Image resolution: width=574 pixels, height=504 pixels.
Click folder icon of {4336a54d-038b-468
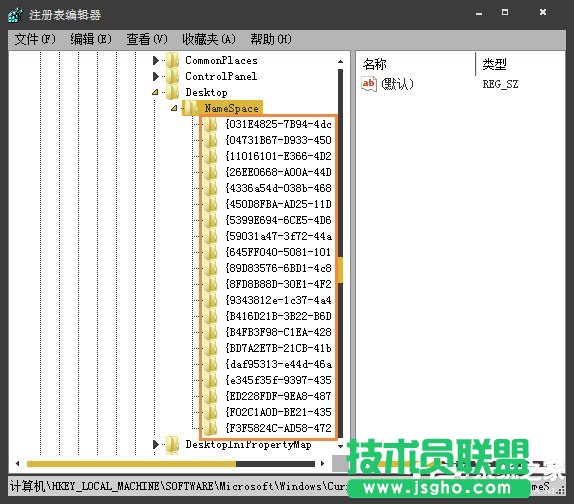pos(210,188)
